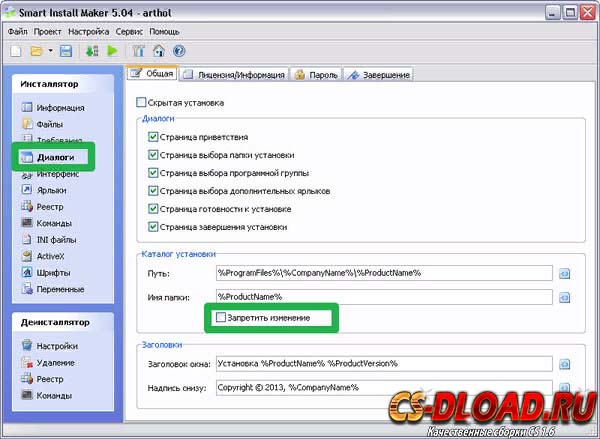Select Информация in the installer sidebar
Screen dimensions: 600x439
pos(53,108)
